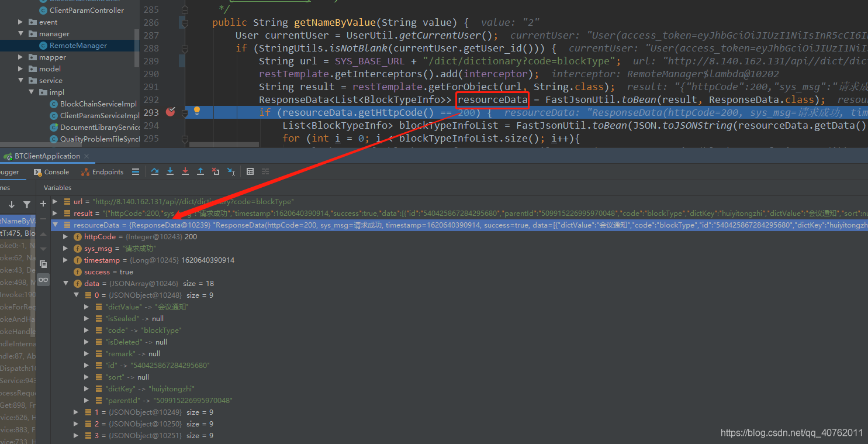The height and width of the screenshot is (444, 868).
Task: Open the Console tab
Action: (51, 172)
